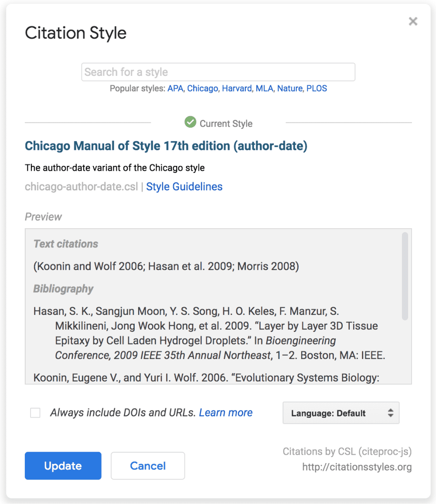The image size is (436, 504).
Task: Pick the Harvard popular style
Action: point(237,88)
